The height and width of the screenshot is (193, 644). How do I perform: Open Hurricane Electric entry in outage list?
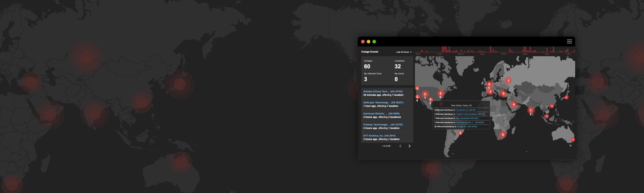(387, 115)
